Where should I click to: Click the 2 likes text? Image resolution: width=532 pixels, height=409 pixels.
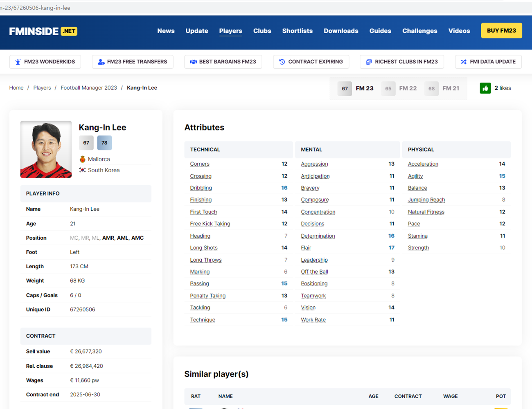click(503, 88)
